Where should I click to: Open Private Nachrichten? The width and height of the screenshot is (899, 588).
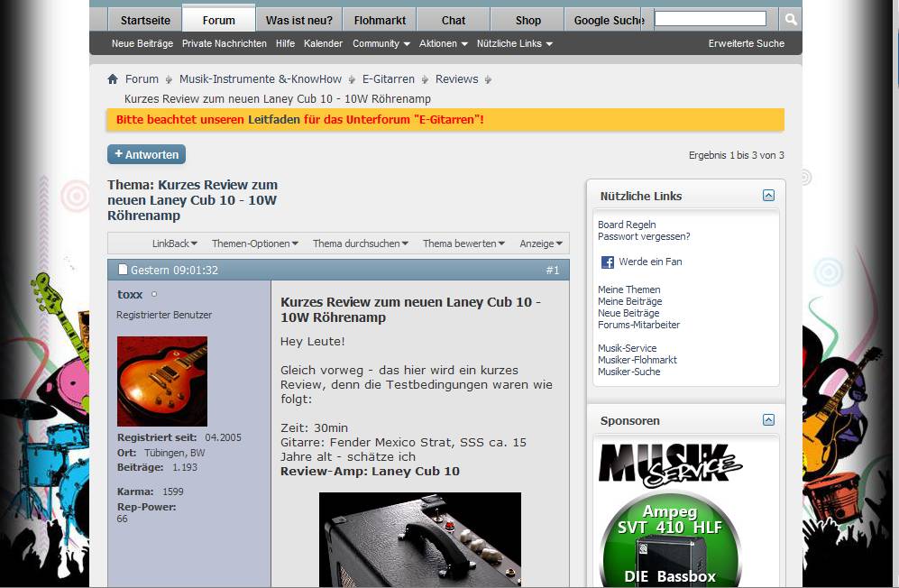225,43
